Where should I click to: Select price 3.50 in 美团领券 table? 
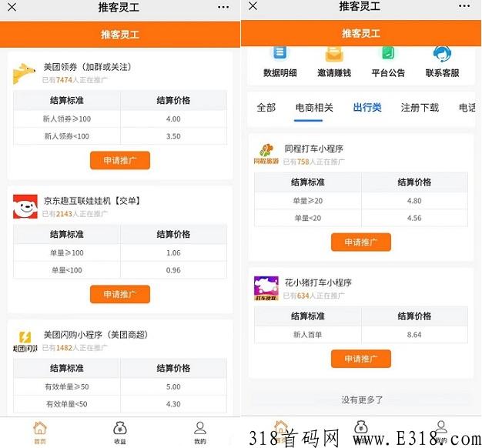173,136
